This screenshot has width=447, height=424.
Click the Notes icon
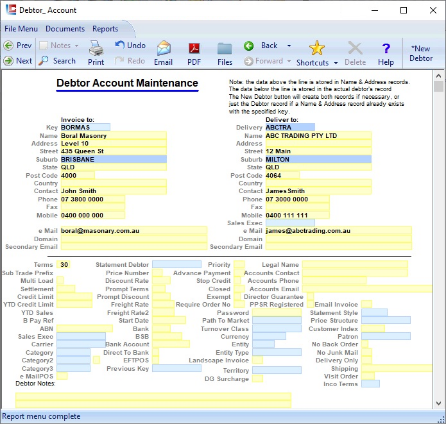coord(43,45)
